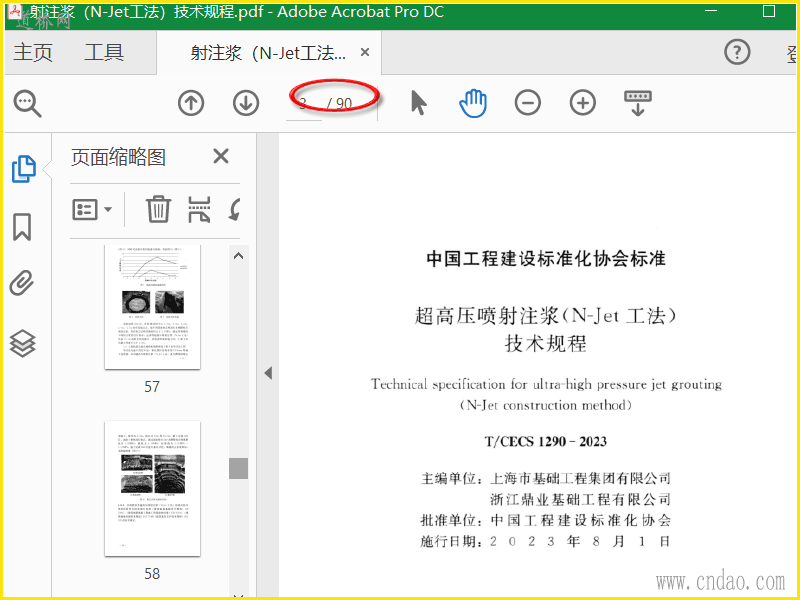Open the layers panel

22,343
